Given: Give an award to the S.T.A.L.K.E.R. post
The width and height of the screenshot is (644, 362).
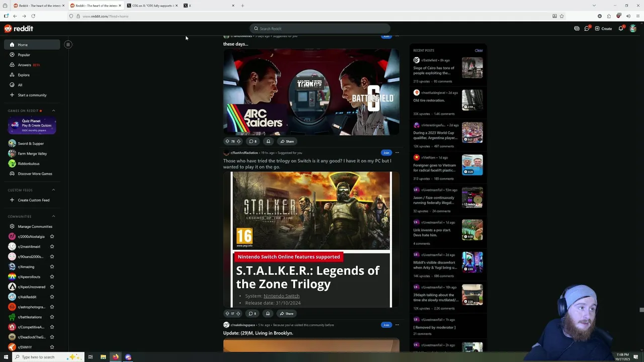Looking at the screenshot, I should (x=268, y=313).
